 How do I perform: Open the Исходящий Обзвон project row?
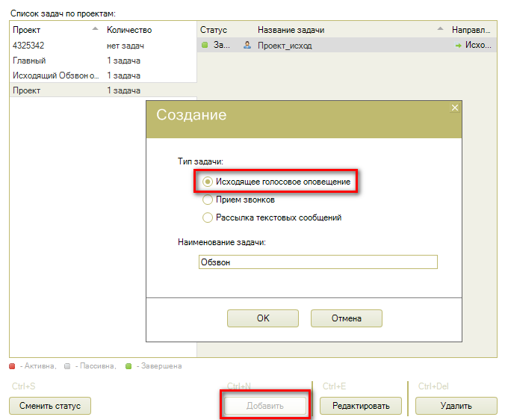click(55, 75)
